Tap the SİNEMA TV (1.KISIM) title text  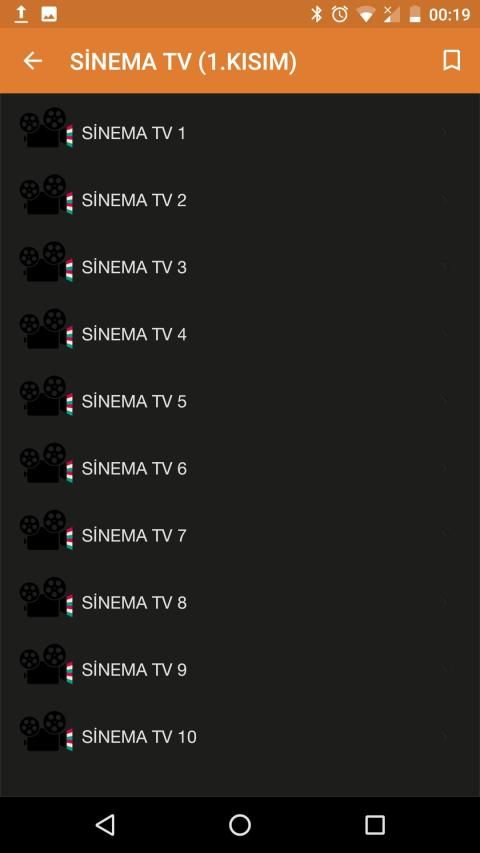183,62
